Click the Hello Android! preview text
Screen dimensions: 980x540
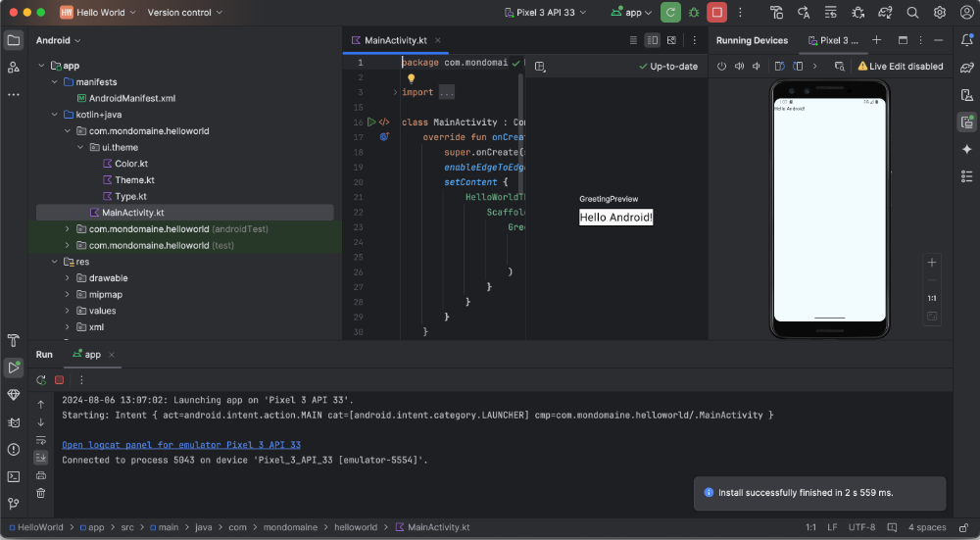coord(616,218)
